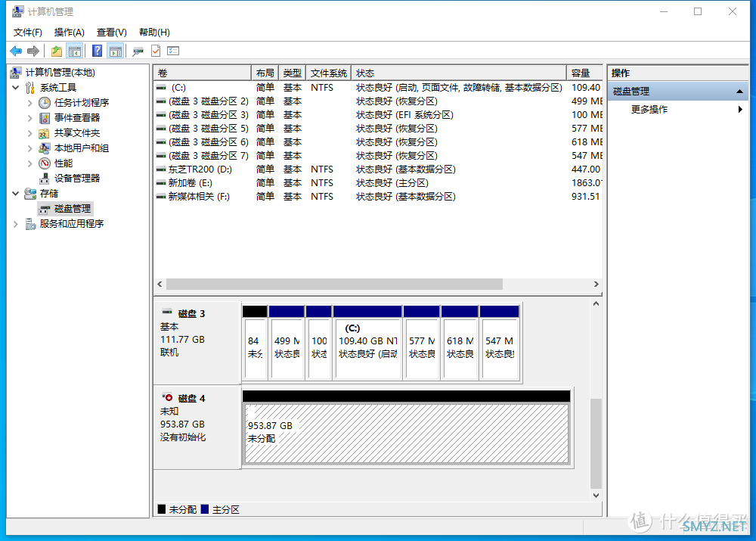
Task: Open the Help question mark icon
Action: point(97,51)
